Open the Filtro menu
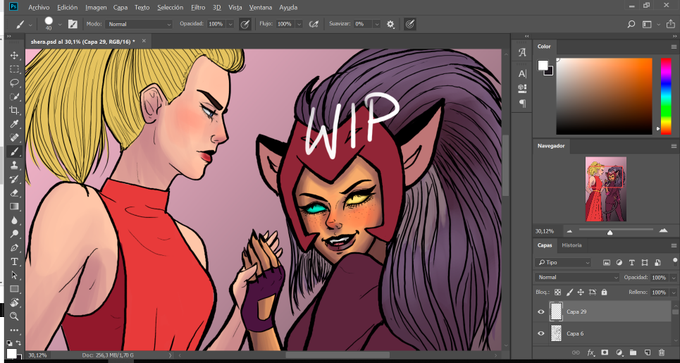680x363 pixels. (x=198, y=7)
